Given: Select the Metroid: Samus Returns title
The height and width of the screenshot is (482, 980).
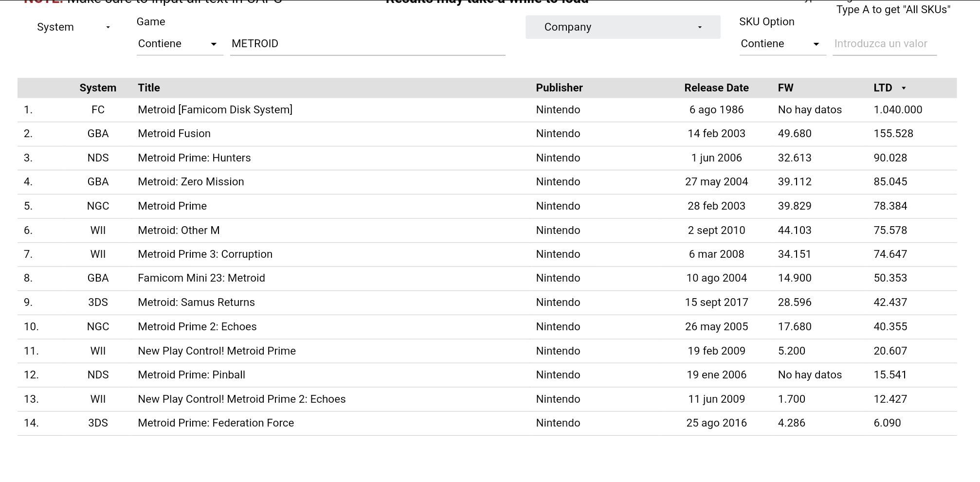Looking at the screenshot, I should [x=196, y=303].
